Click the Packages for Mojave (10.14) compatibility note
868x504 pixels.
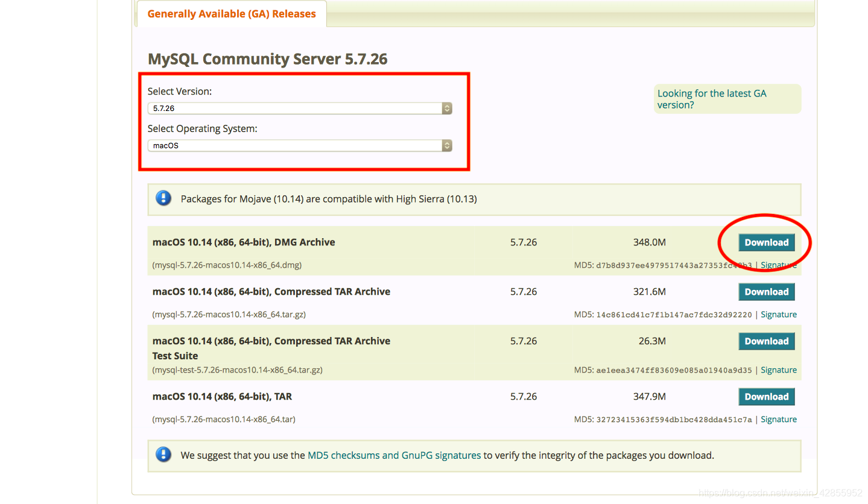coord(329,199)
